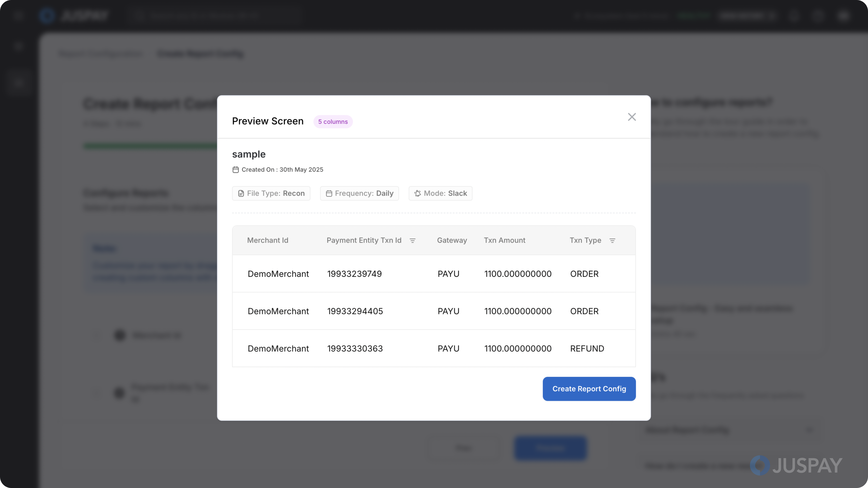868x488 pixels.
Task: Click document icon in File Type chip
Action: point(241,193)
